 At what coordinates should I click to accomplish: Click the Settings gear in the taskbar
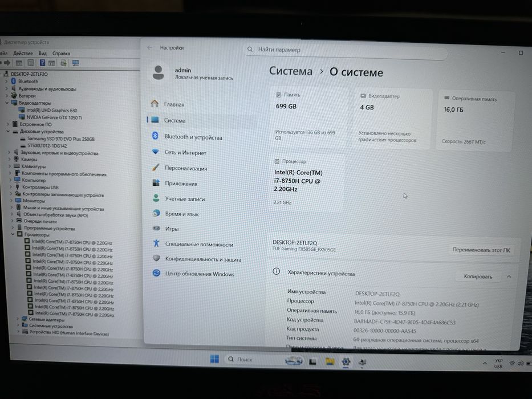(346, 362)
